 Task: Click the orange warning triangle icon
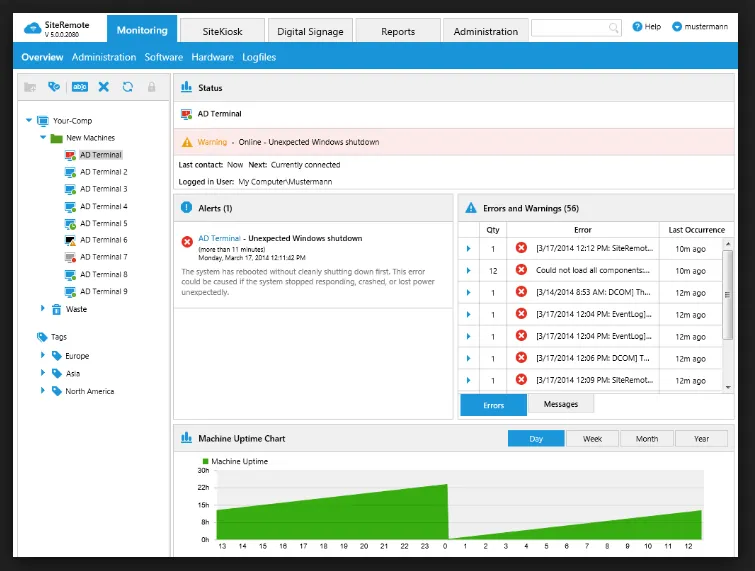[x=187, y=142]
